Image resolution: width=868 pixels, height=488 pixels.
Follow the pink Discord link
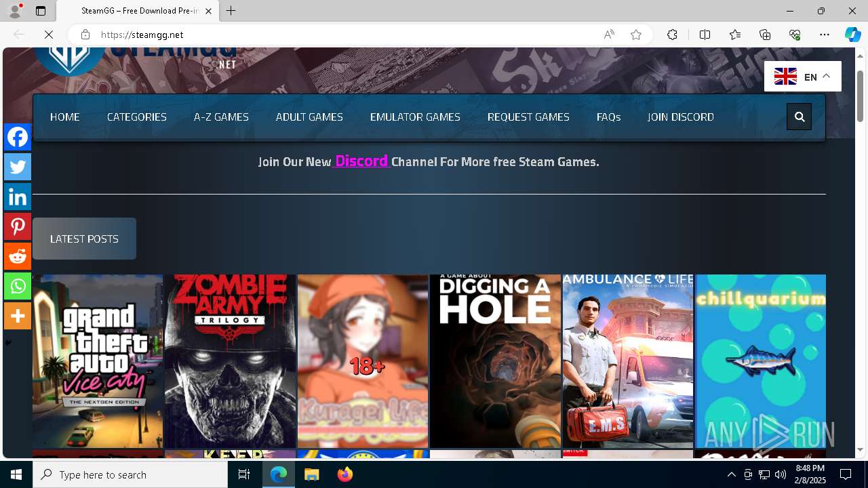[x=361, y=161]
